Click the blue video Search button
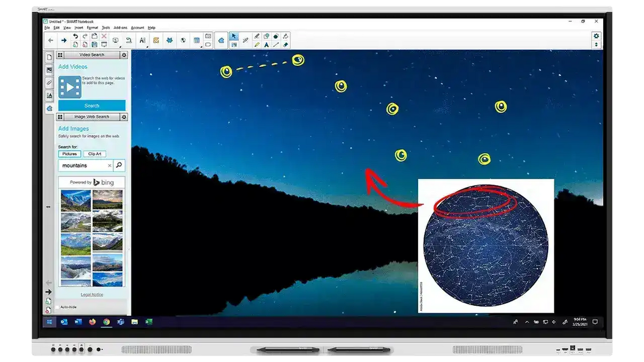This screenshot has width=644, height=362. (92, 105)
